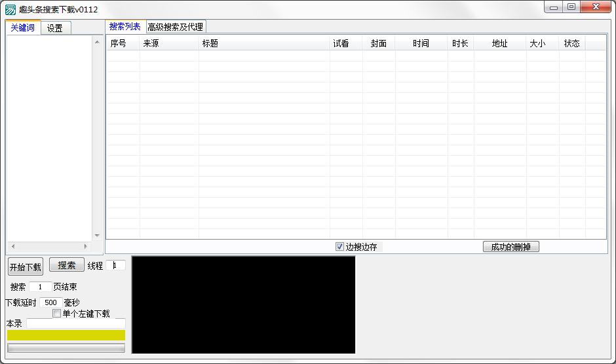Viewport: 616px width, 364px height.
Task: Focus the 线程 thread count field
Action: 115,265
